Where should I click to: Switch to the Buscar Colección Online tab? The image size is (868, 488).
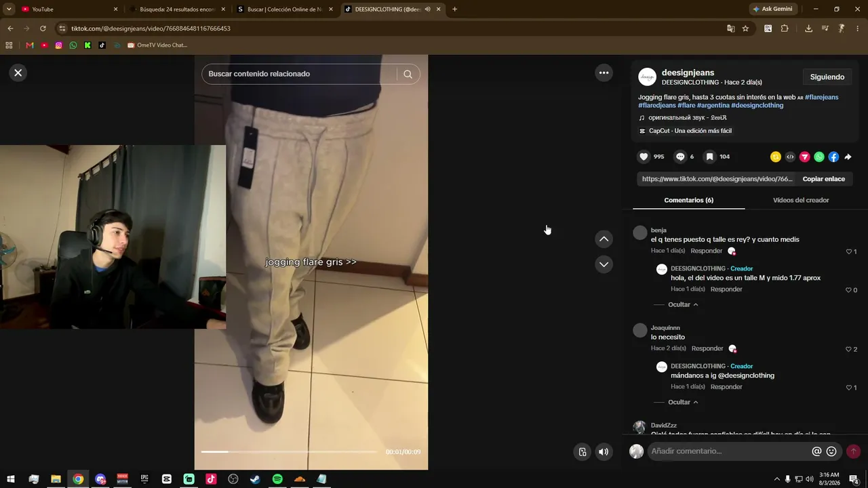284,9
